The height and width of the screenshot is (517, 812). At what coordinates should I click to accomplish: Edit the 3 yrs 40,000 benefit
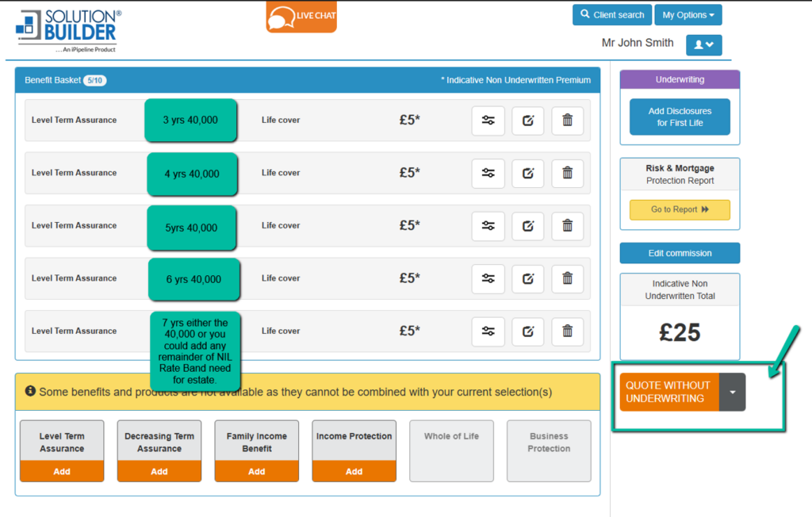(x=527, y=121)
